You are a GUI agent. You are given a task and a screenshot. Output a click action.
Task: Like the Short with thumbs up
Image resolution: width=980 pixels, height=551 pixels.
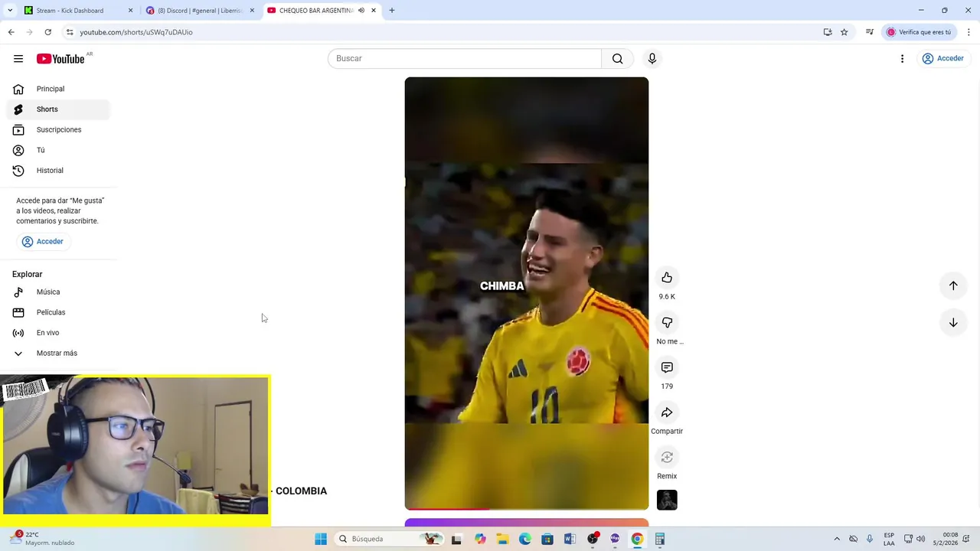(x=667, y=278)
